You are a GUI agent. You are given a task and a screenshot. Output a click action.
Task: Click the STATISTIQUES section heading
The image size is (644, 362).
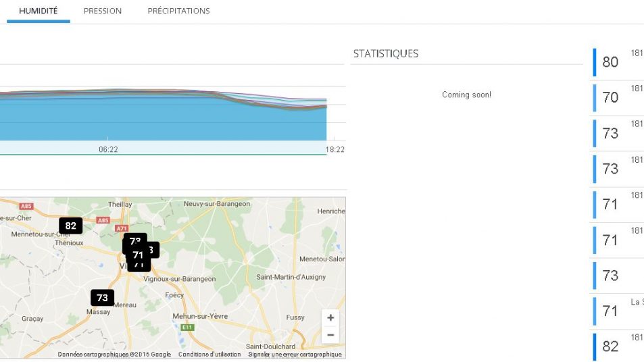tap(386, 53)
